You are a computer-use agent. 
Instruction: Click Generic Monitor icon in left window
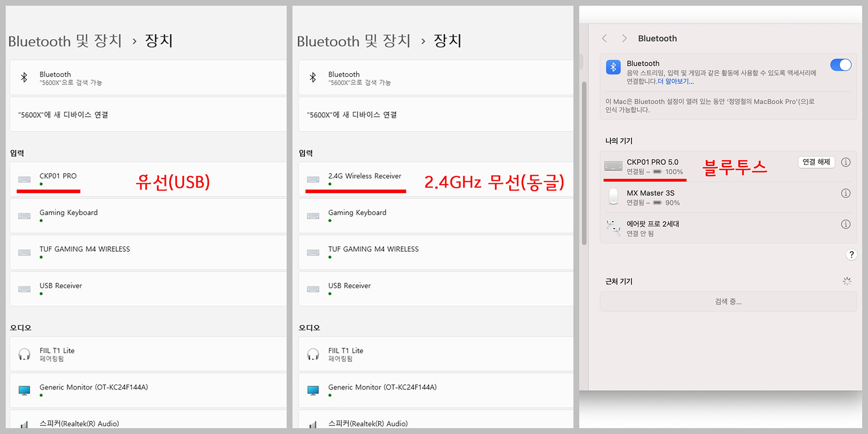[24, 391]
